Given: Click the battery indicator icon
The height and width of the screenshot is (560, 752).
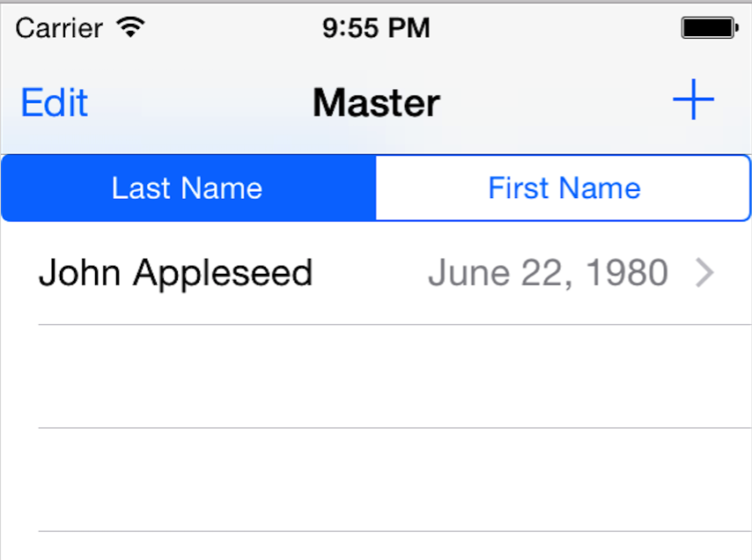Looking at the screenshot, I should coord(709,28).
